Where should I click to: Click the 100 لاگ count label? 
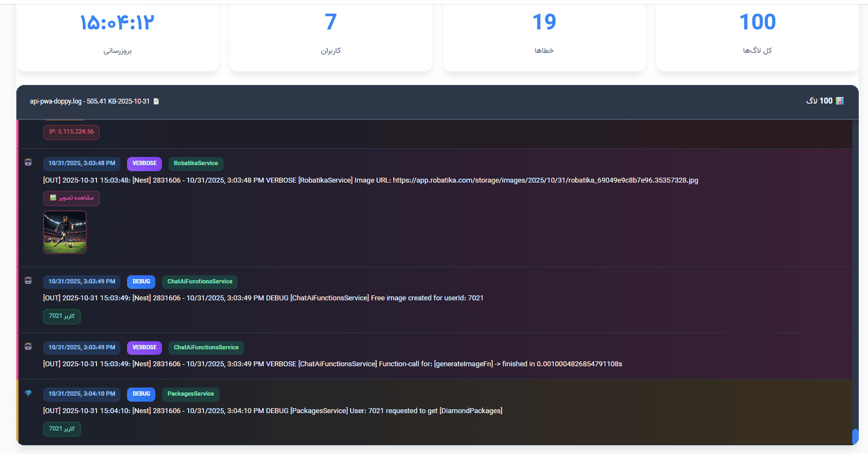pos(819,101)
